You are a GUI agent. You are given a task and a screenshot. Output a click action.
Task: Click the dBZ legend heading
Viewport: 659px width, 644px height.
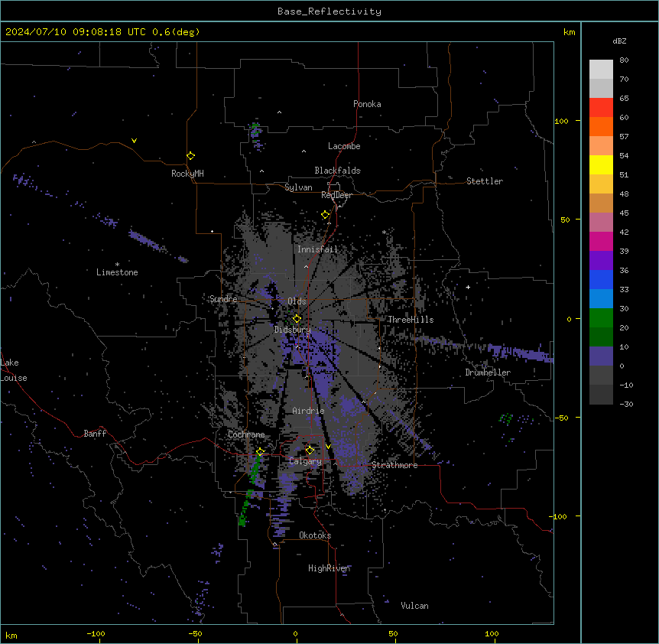point(619,41)
